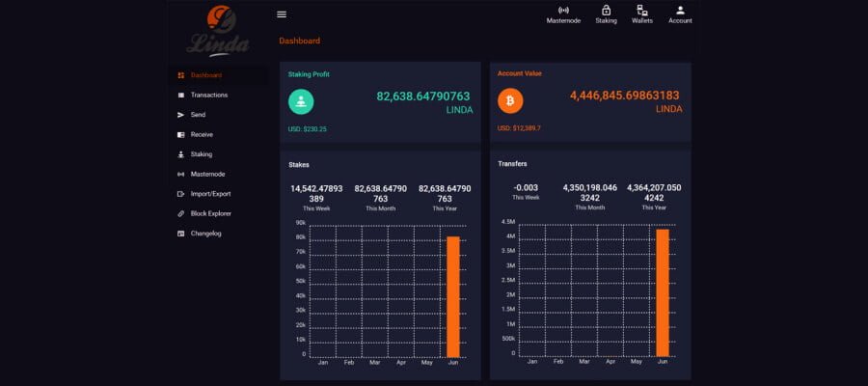The height and width of the screenshot is (386, 868).
Task: Click the hamburger menu icon
Action: [282, 14]
